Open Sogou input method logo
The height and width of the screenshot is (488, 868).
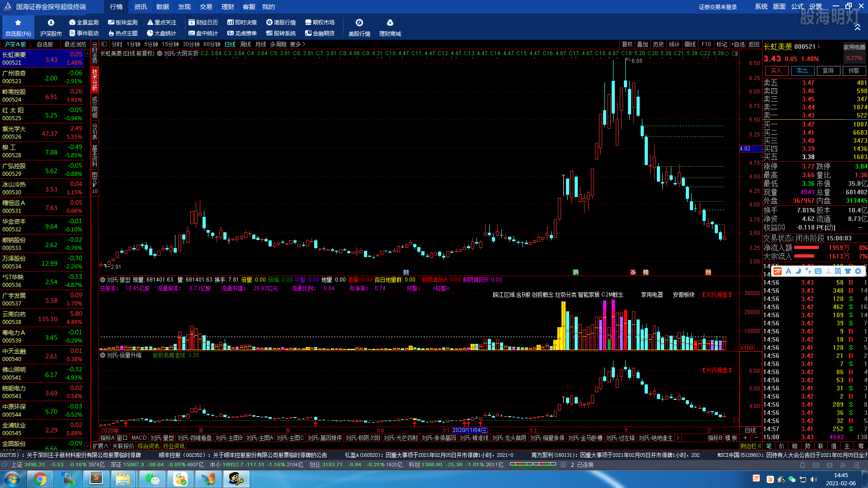(778, 271)
